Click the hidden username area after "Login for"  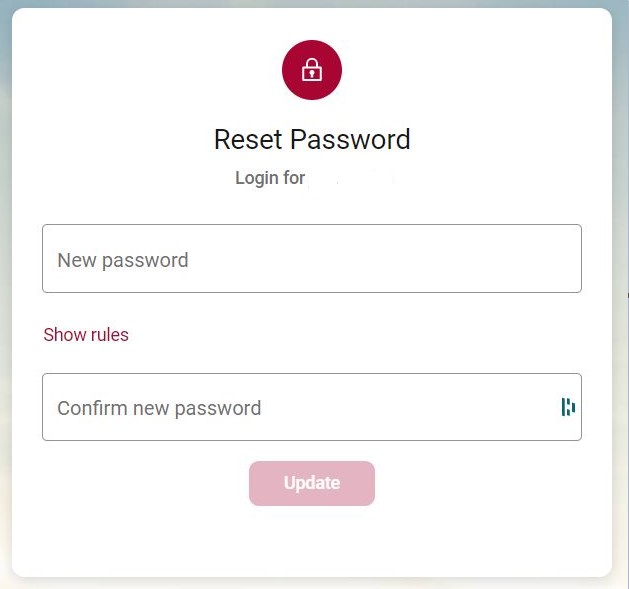[x=351, y=179]
